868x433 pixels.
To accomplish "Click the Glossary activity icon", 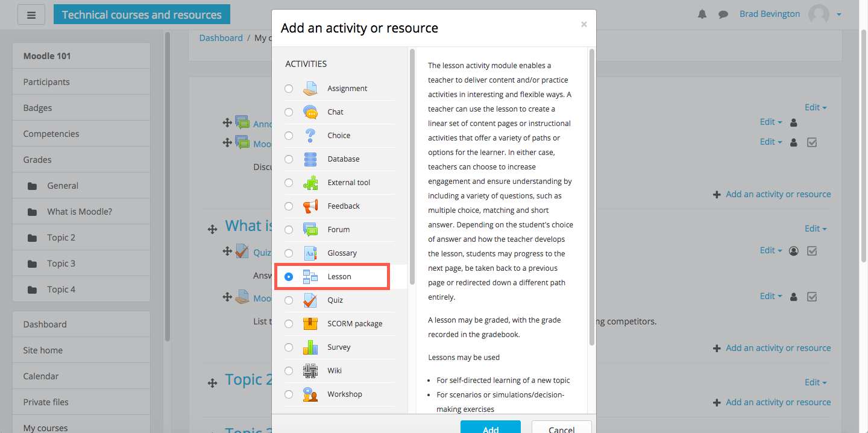I will tap(310, 253).
